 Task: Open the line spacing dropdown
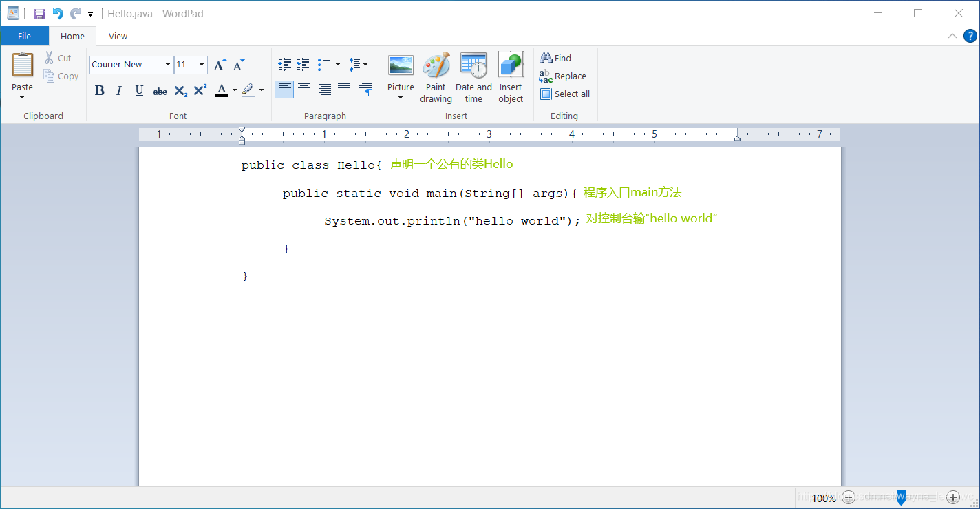tap(358, 65)
